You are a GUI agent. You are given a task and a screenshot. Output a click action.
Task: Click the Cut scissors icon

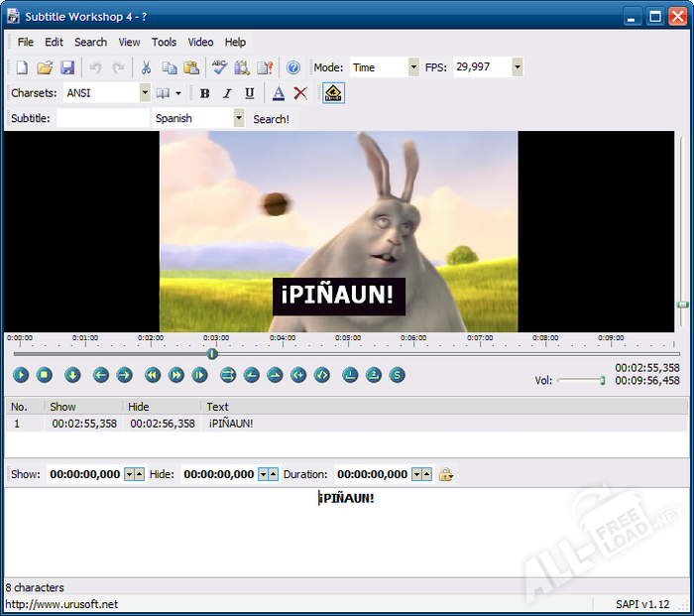click(x=146, y=67)
